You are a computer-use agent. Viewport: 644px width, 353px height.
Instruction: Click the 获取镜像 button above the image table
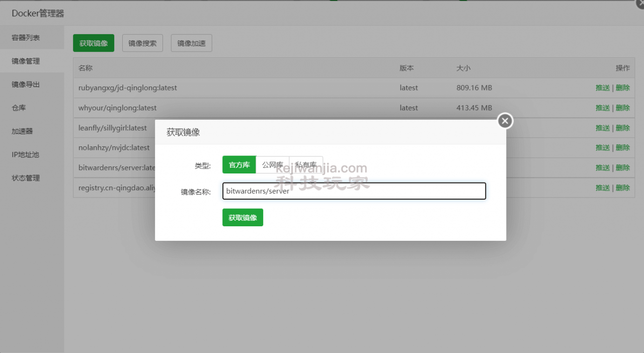pos(94,43)
